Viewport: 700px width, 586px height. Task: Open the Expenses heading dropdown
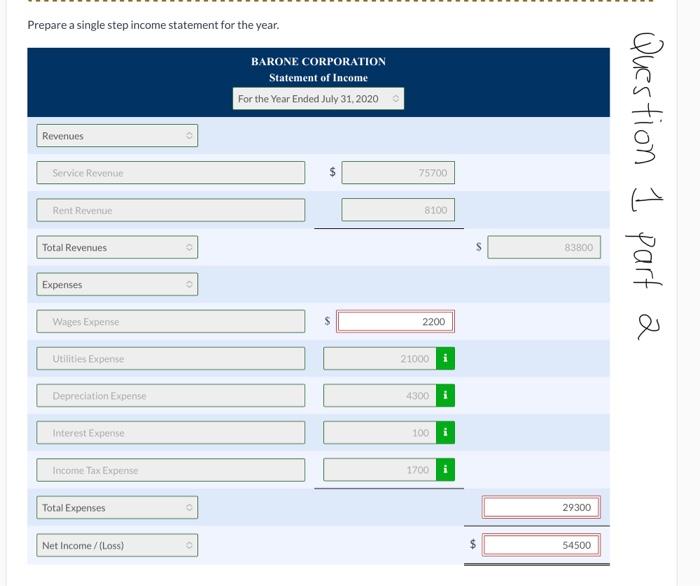(x=117, y=284)
